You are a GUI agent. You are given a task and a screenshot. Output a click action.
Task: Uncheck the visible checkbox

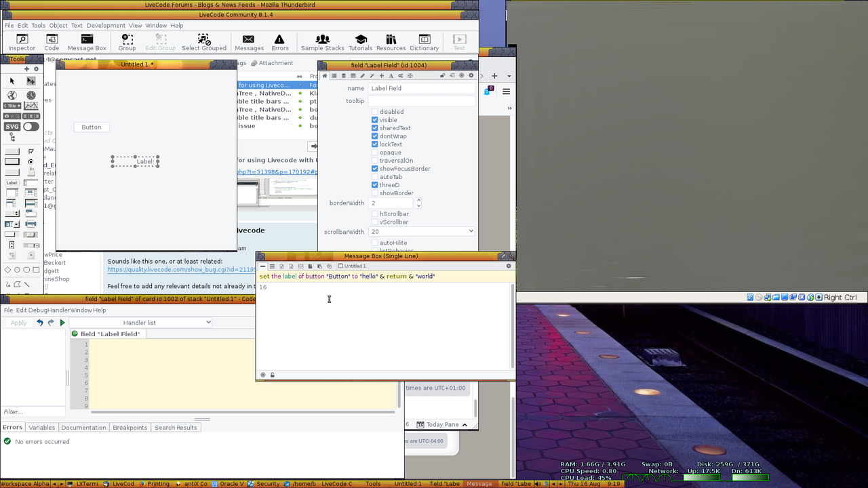pos(375,120)
